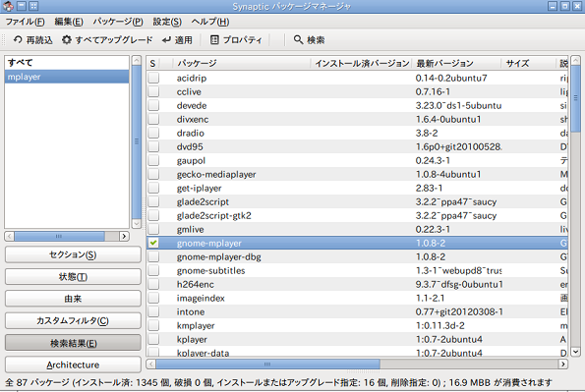The width and height of the screenshot is (585, 392).
Task: Toggle status checkbox for gmlive
Action: 153,229
